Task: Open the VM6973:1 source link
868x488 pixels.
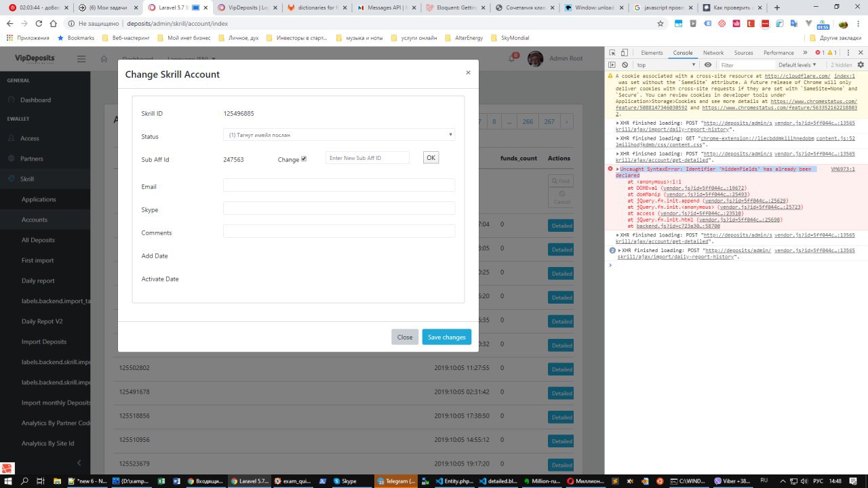Action: point(843,169)
